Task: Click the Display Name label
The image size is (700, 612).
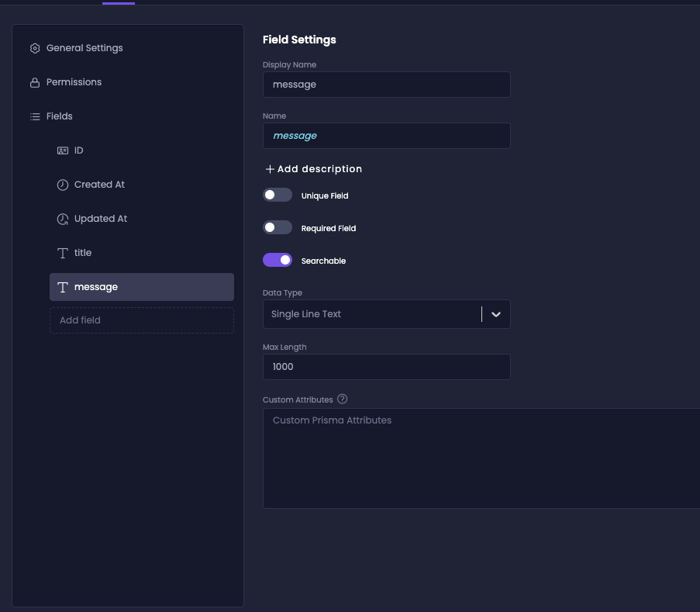Action: coord(289,65)
